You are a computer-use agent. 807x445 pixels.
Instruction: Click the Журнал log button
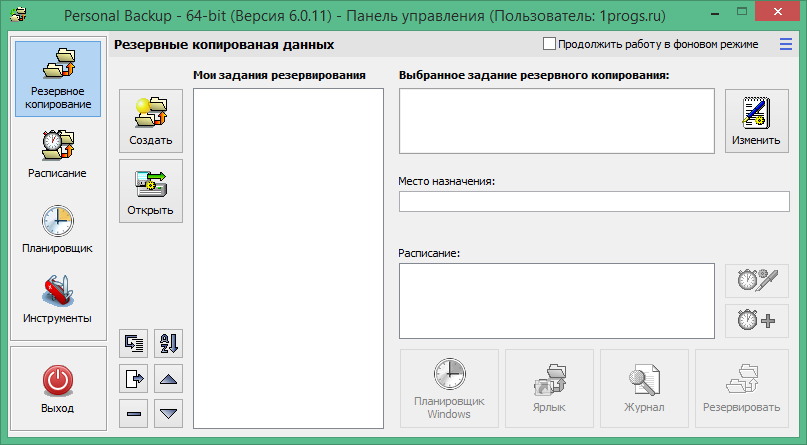point(644,385)
